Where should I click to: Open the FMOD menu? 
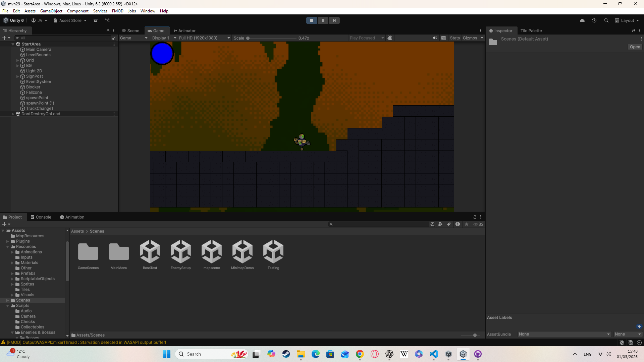pyautogui.click(x=117, y=11)
